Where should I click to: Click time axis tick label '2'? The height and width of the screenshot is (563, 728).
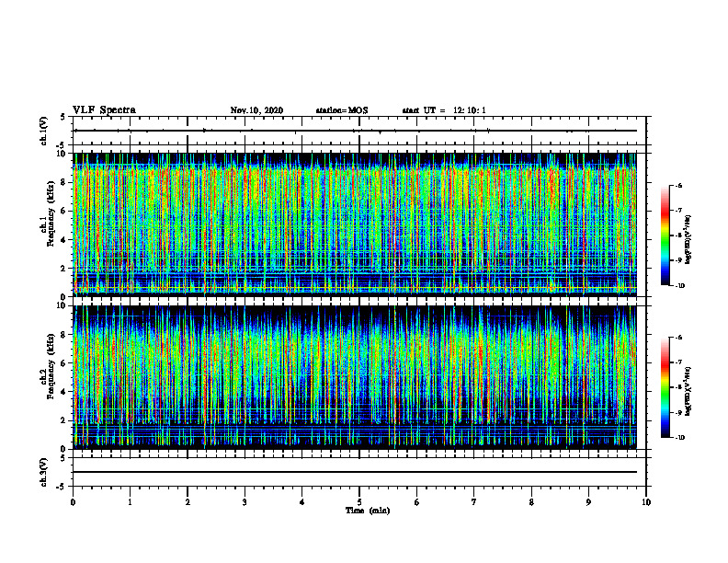tap(188, 502)
